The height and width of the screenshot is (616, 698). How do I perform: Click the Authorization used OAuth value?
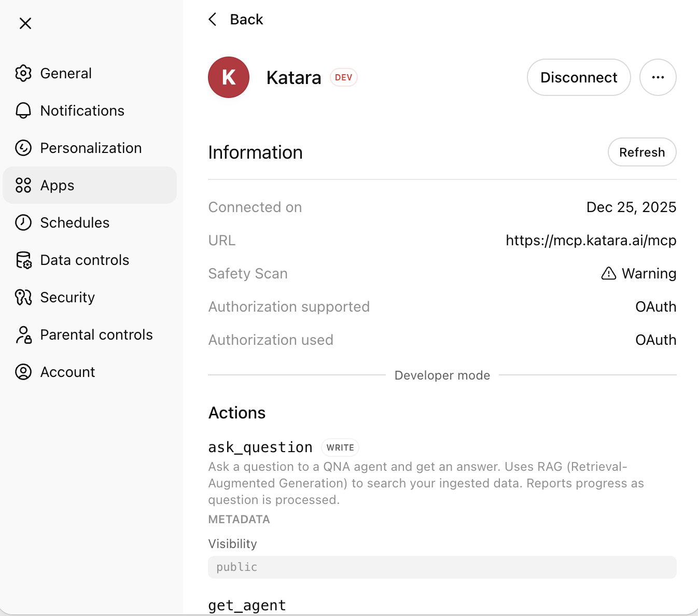655,340
